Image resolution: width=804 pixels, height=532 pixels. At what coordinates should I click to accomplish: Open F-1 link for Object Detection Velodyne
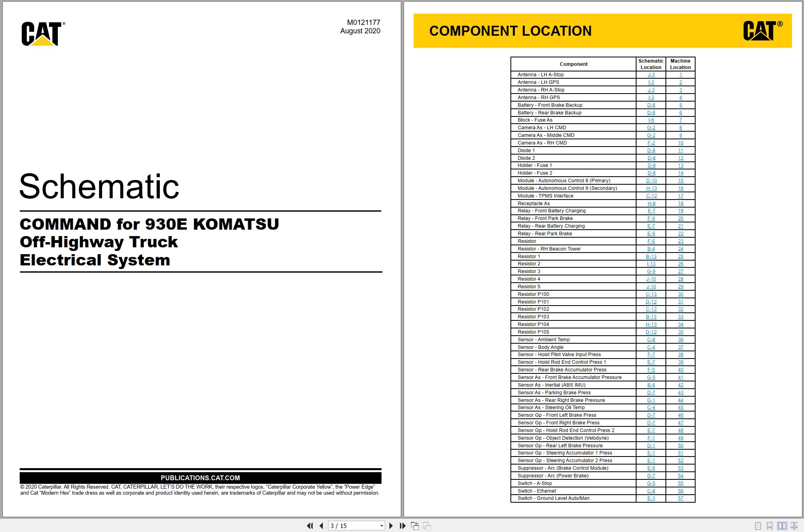click(651, 438)
